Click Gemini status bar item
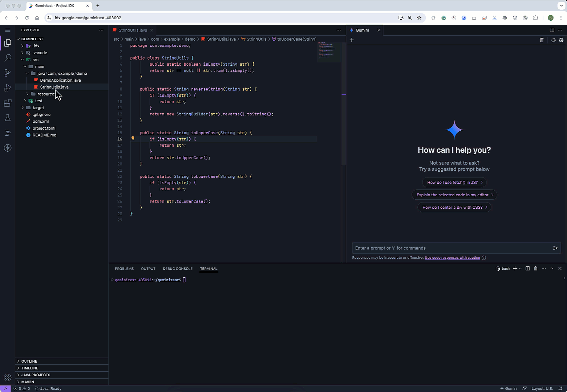 pos(509,388)
